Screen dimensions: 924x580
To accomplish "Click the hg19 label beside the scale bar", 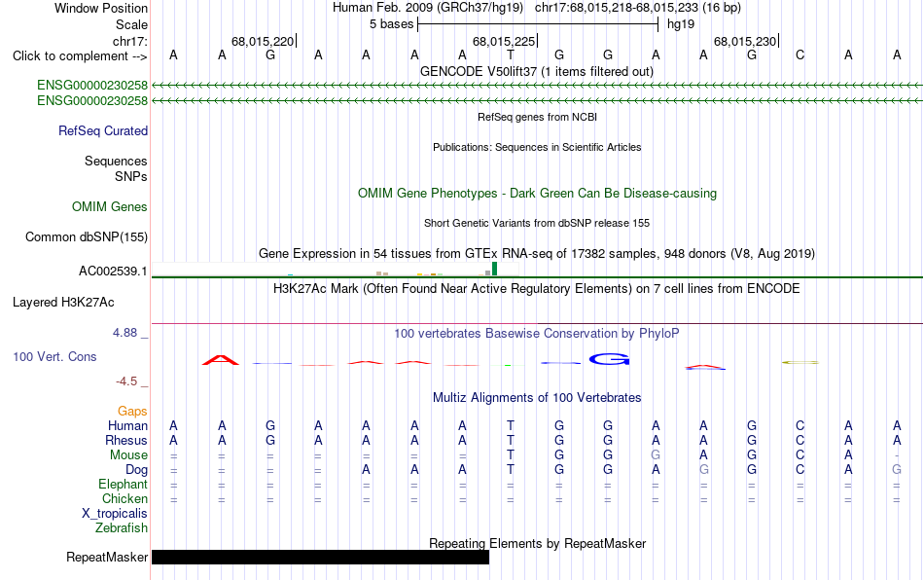I will (x=681, y=24).
